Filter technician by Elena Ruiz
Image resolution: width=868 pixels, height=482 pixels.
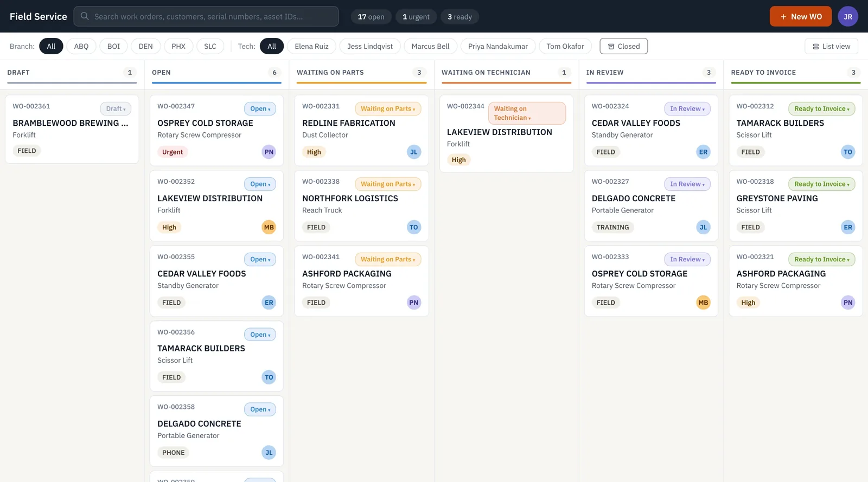[x=311, y=46]
